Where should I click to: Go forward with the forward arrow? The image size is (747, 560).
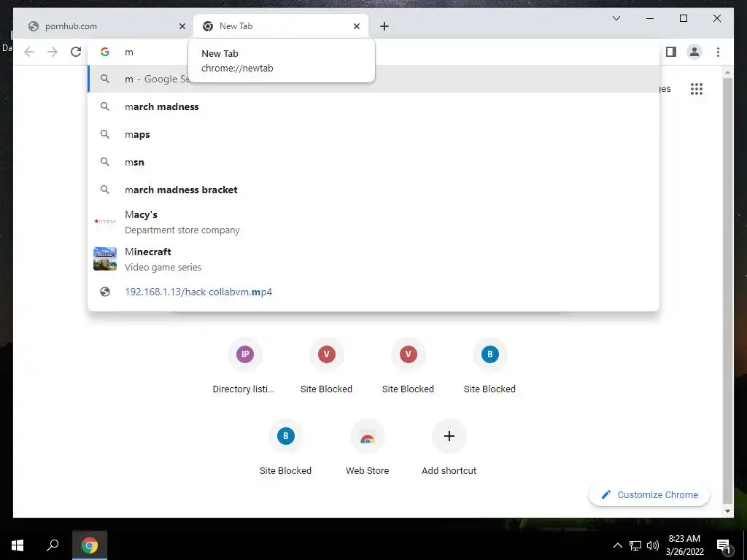tap(53, 52)
